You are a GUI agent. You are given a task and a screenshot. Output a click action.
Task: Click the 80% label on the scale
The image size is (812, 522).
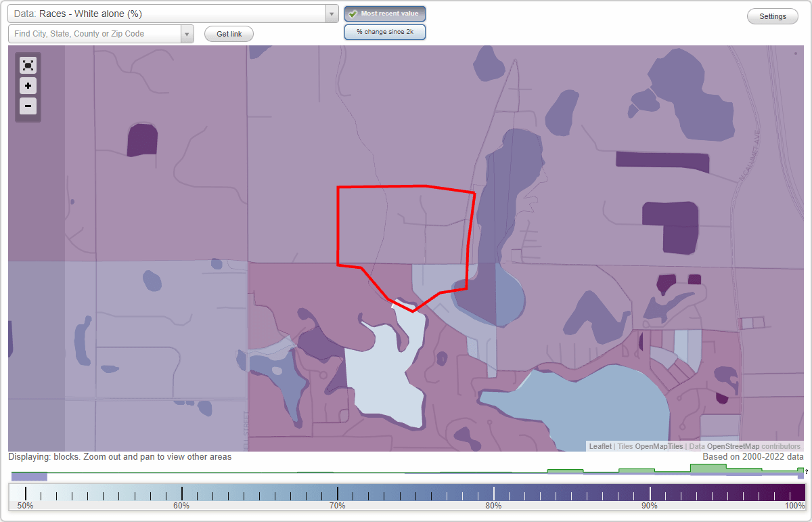[x=493, y=506]
